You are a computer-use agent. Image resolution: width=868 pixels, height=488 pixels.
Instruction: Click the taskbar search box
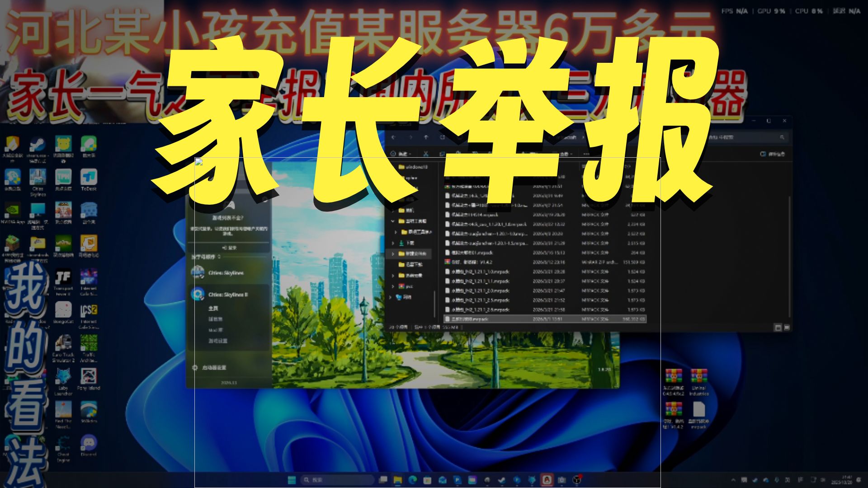(x=338, y=480)
